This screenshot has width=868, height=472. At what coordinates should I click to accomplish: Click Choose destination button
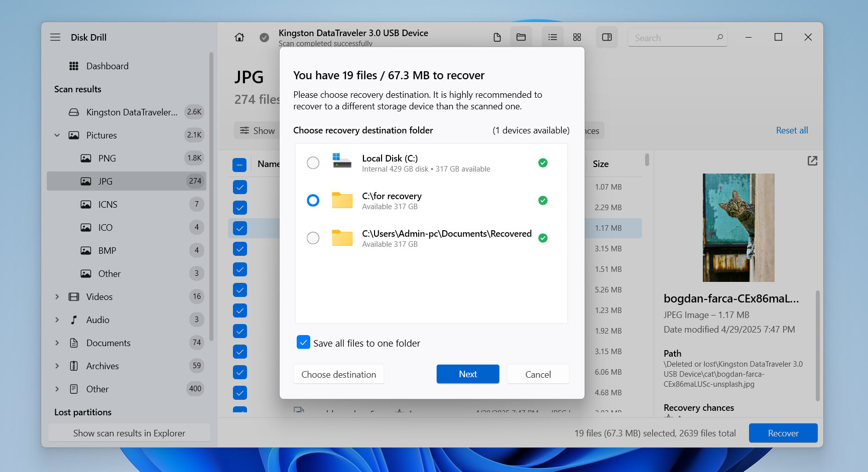click(x=339, y=374)
